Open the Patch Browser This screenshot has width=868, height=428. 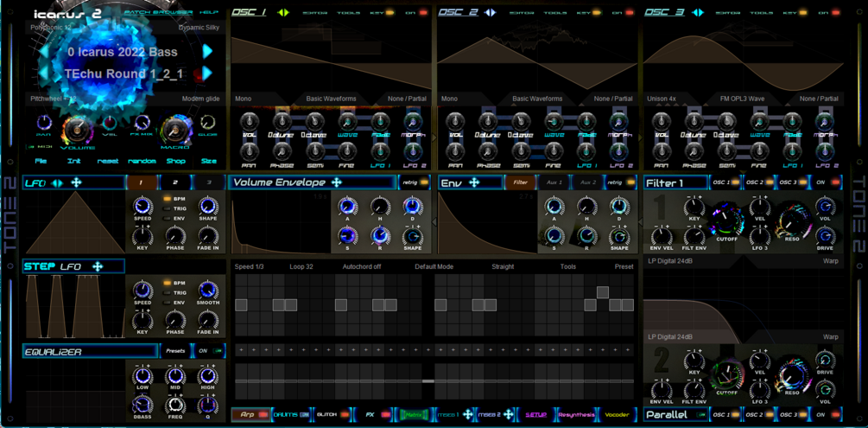point(158,12)
